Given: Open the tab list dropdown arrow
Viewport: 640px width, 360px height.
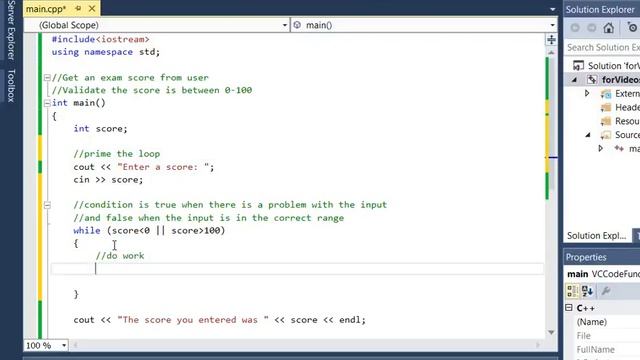Looking at the screenshot, I should tap(552, 9).
